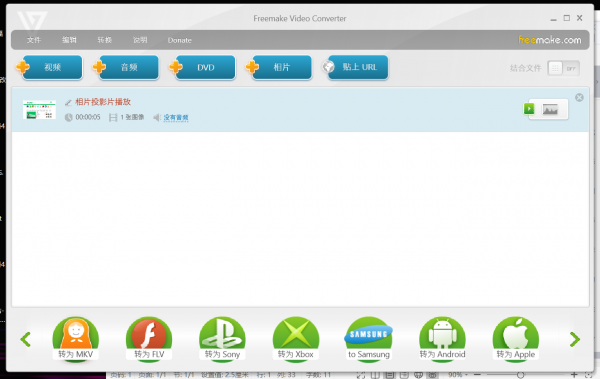
Task: Remove the slideshow item with X icon
Action: click(579, 98)
